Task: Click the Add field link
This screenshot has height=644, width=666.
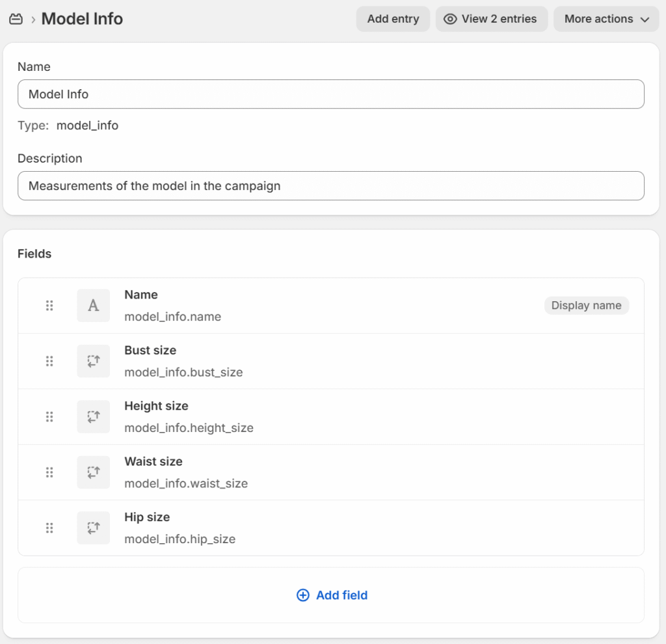Action: click(332, 595)
